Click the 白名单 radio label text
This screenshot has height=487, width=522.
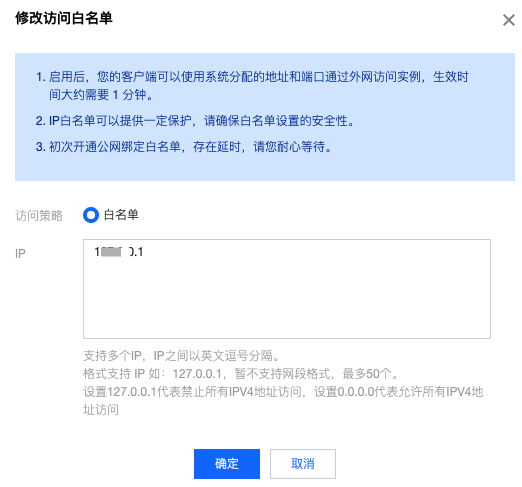121,215
